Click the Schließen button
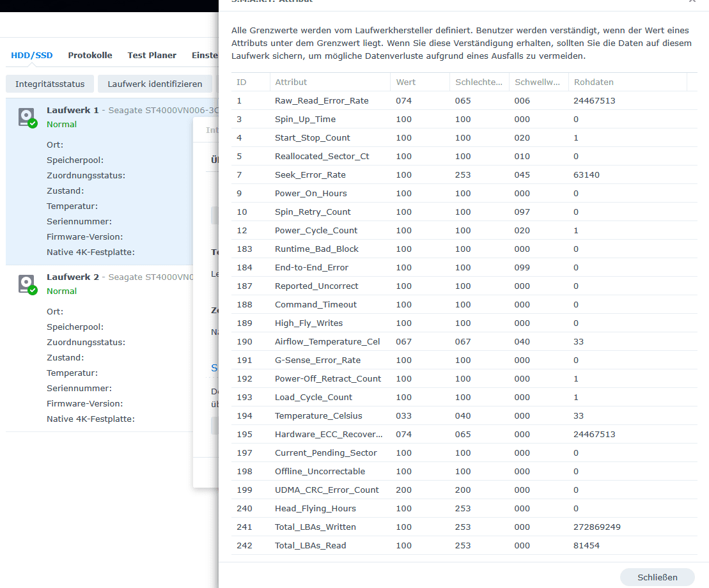This screenshot has height=588, width=709. coord(657,577)
